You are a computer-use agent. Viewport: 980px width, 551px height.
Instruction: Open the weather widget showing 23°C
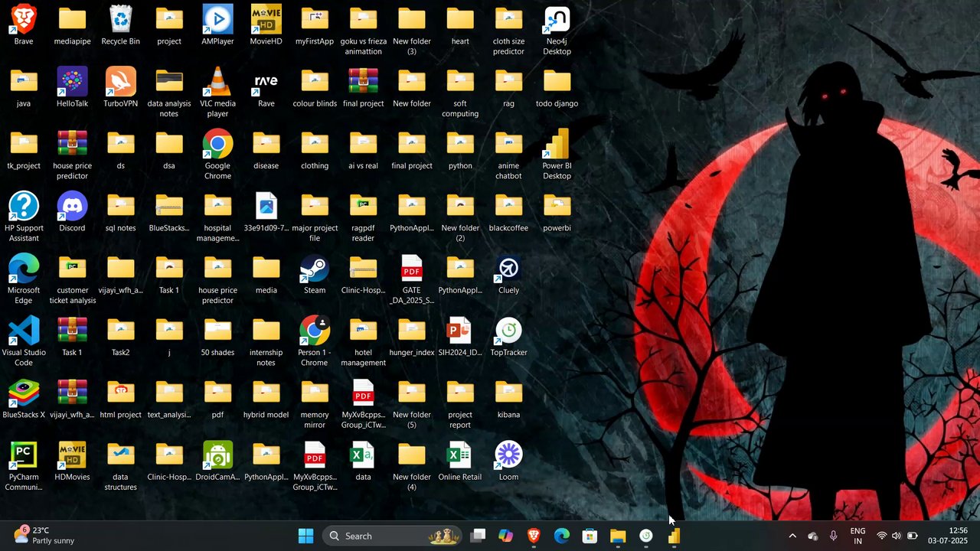[44, 536]
